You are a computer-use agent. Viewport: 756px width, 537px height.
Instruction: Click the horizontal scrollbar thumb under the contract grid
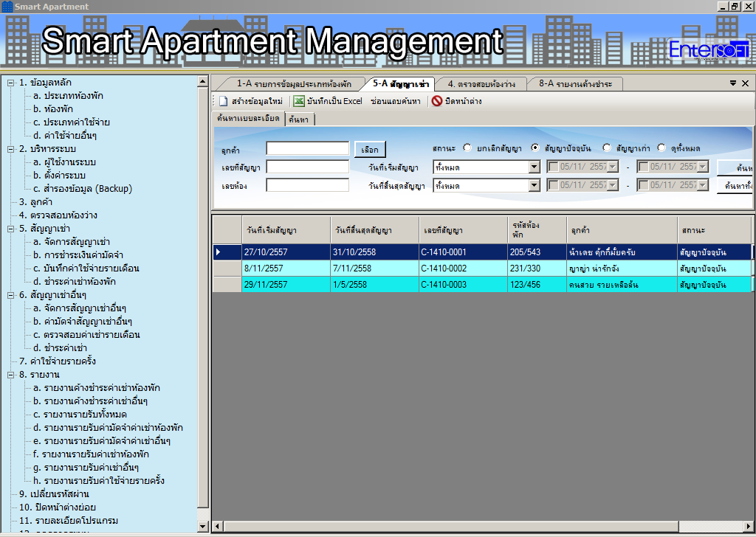click(451, 527)
